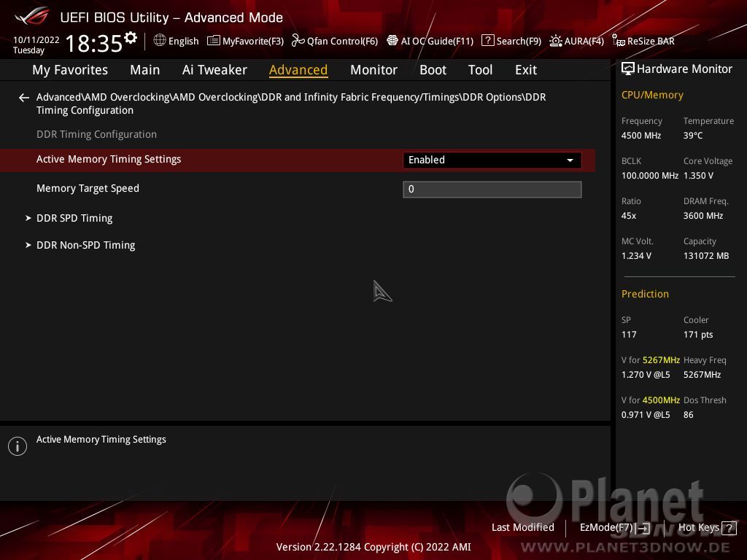Click the AURA lighting icon

click(555, 41)
